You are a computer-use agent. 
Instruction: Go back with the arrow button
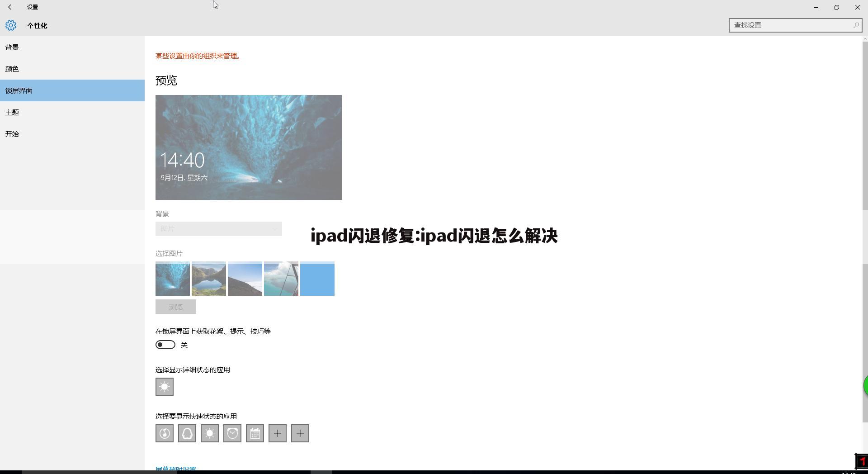[x=11, y=7]
